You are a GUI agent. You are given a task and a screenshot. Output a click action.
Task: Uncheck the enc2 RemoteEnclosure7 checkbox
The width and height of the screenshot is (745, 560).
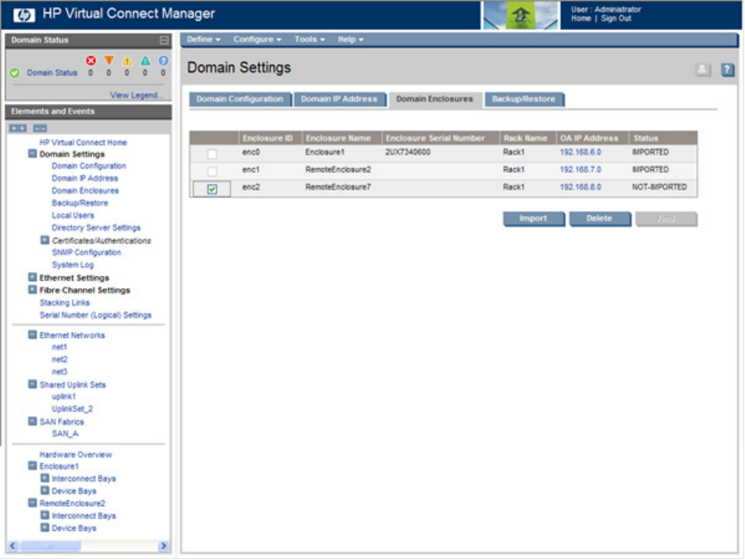click(212, 190)
